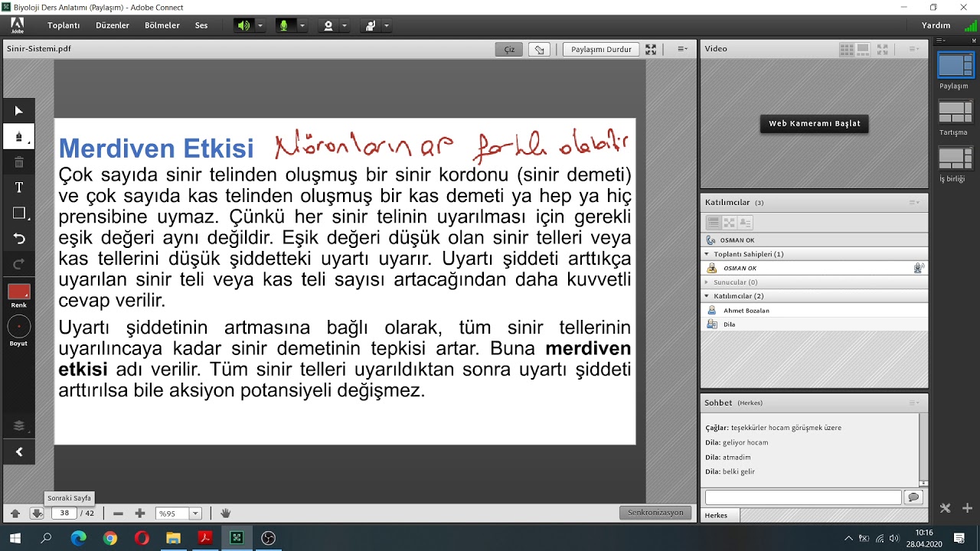Click the Web Kameramı Başlat button
Viewport: 980px width, 551px height.
click(815, 123)
